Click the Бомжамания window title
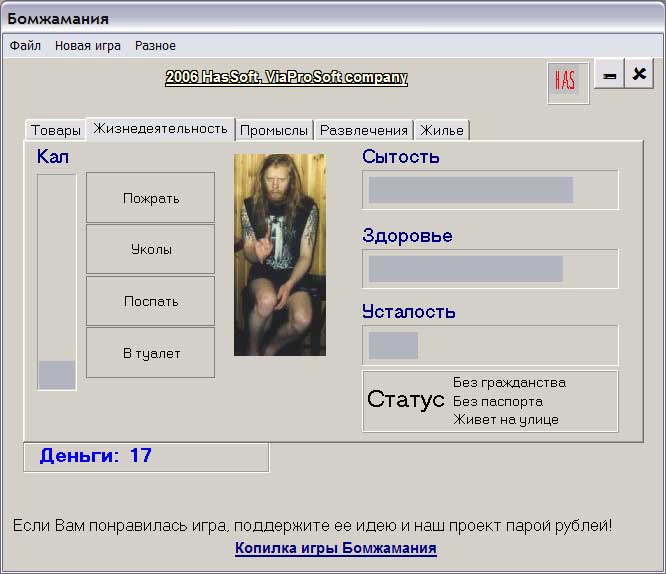This screenshot has width=666, height=574. point(58,19)
